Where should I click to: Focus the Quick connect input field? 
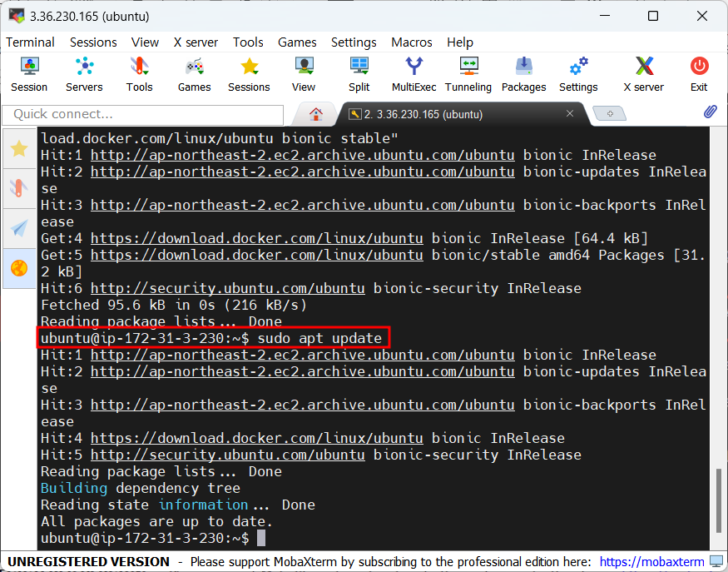pos(143,114)
